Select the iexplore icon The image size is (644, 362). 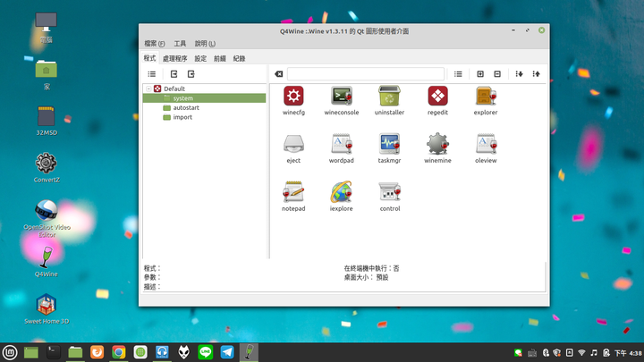click(x=342, y=192)
